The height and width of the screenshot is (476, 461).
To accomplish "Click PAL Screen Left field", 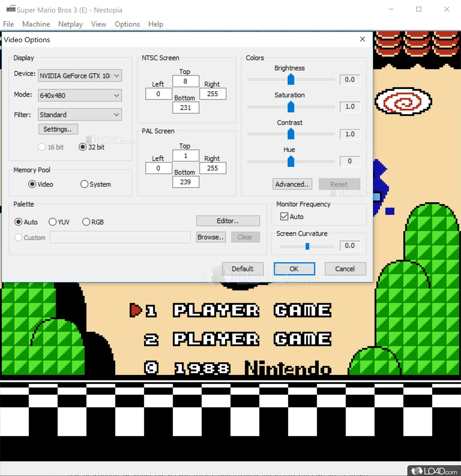I will (x=158, y=168).
